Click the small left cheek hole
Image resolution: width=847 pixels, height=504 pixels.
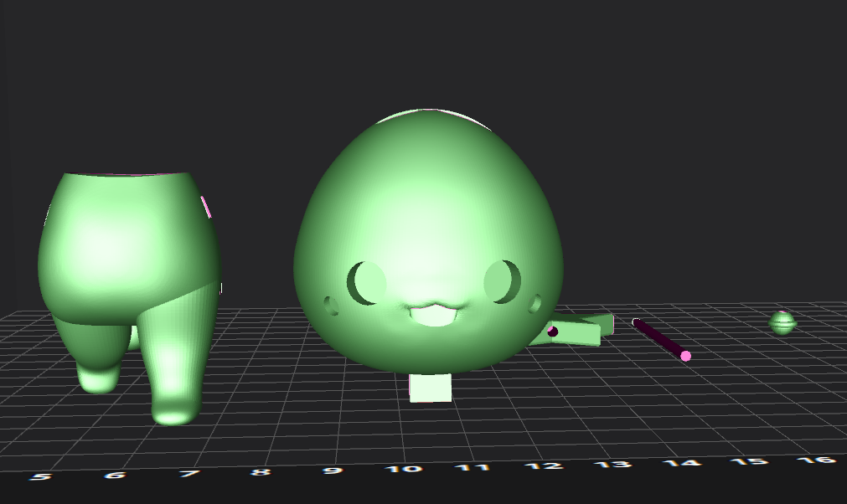332,306
